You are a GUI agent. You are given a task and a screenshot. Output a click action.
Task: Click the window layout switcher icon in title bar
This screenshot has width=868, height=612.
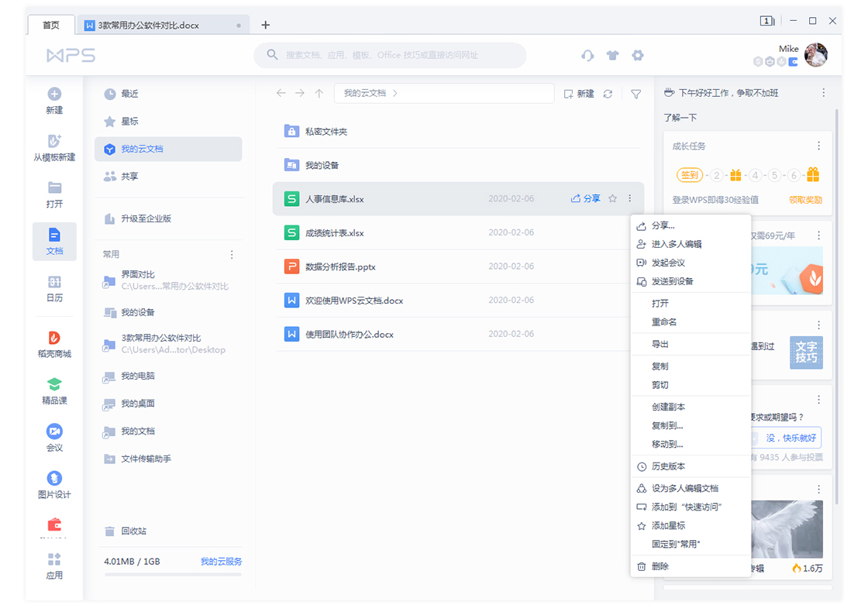click(767, 21)
